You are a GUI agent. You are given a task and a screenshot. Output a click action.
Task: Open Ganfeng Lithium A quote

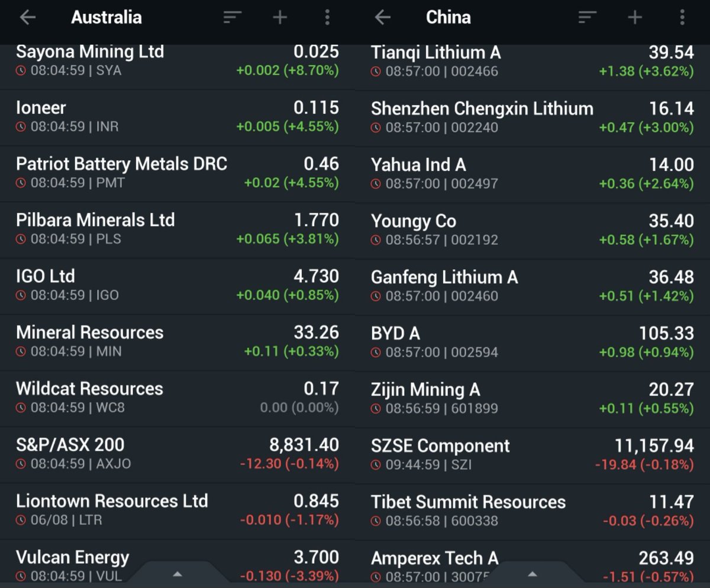532,287
